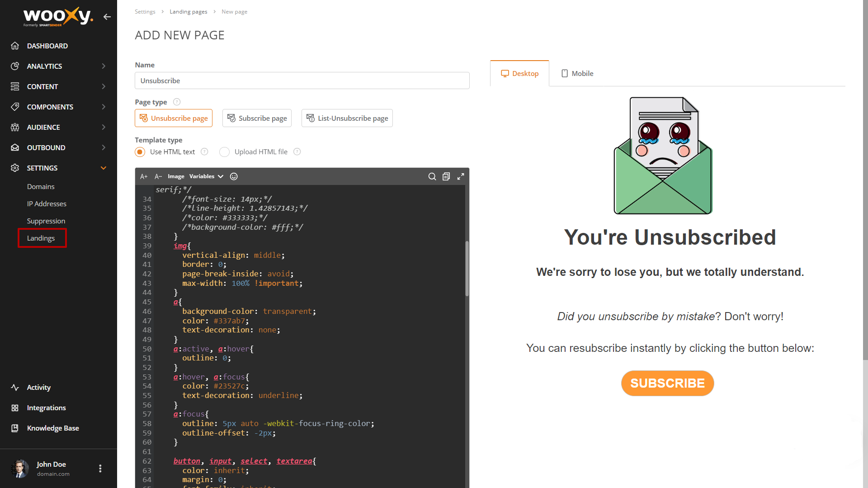This screenshot has height=488, width=868.
Task: Click inside the Name input field
Action: point(302,81)
